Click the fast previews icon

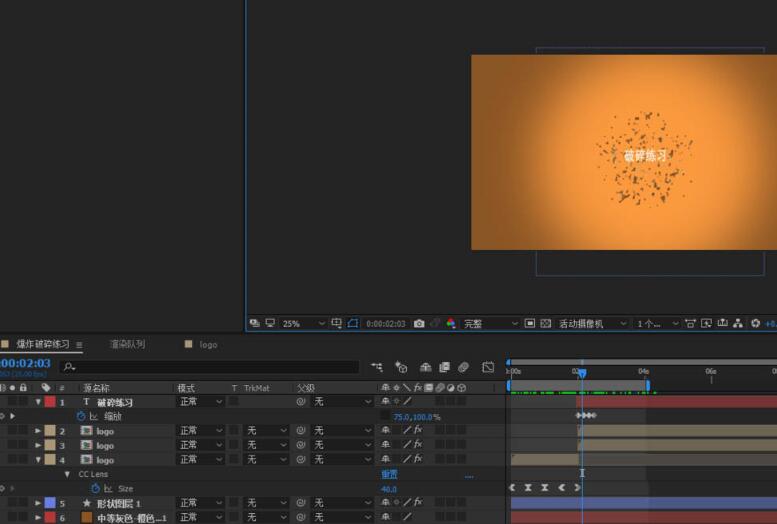707,324
